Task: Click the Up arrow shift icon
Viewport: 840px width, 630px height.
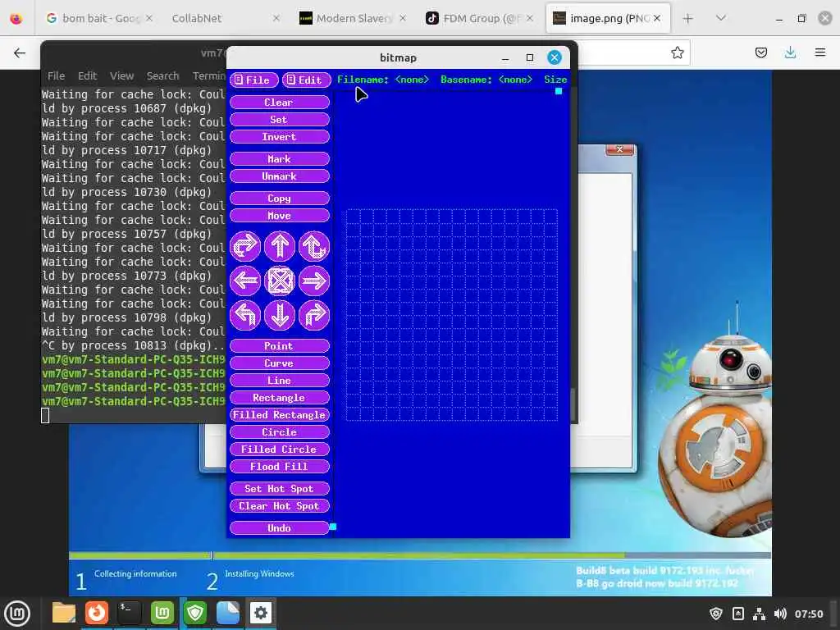Action: coord(279,246)
